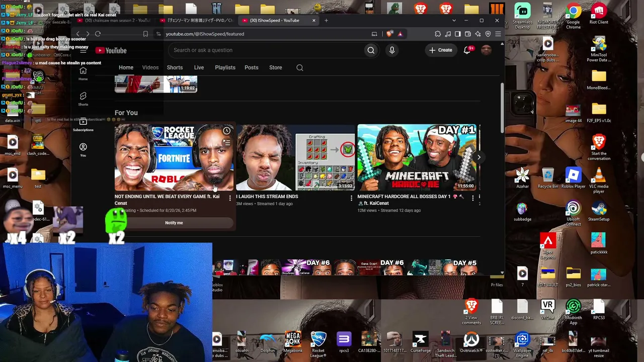Open VLC media player shortcut
Viewport: 644px width, 362px height.
point(599,181)
